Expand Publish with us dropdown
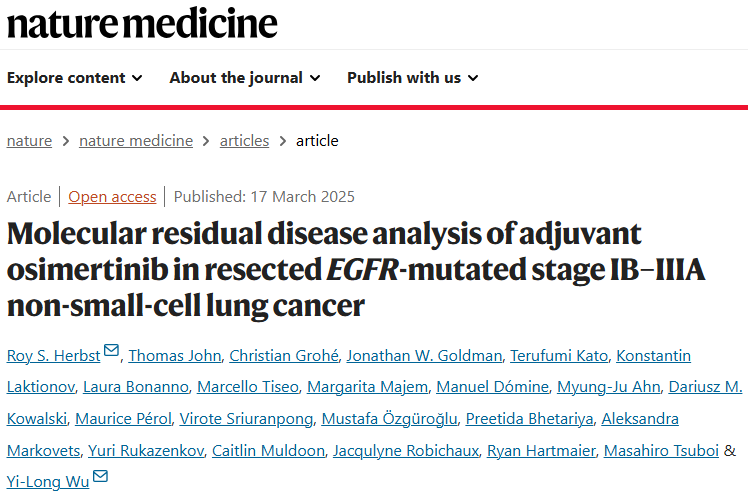The image size is (748, 497). 413,78
